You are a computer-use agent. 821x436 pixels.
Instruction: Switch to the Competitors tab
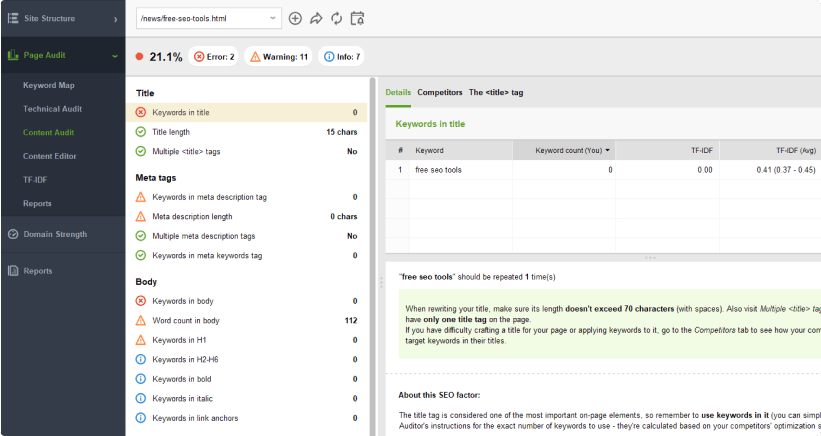point(439,92)
